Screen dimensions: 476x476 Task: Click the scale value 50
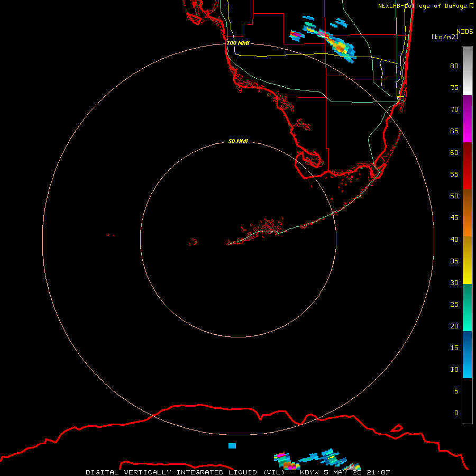454,196
